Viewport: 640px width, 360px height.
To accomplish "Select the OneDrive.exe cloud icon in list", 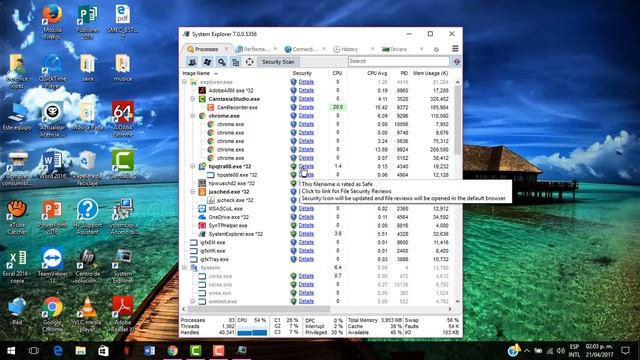I will coord(202,217).
